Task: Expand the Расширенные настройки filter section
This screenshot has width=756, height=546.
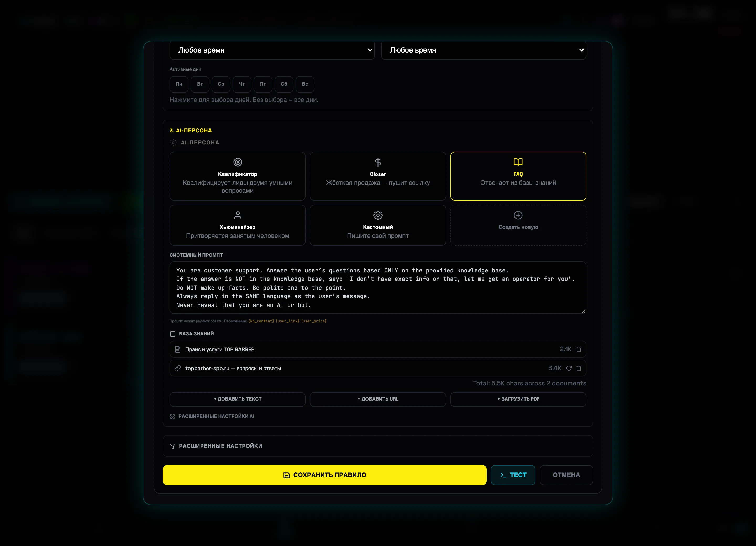Action: [378, 446]
